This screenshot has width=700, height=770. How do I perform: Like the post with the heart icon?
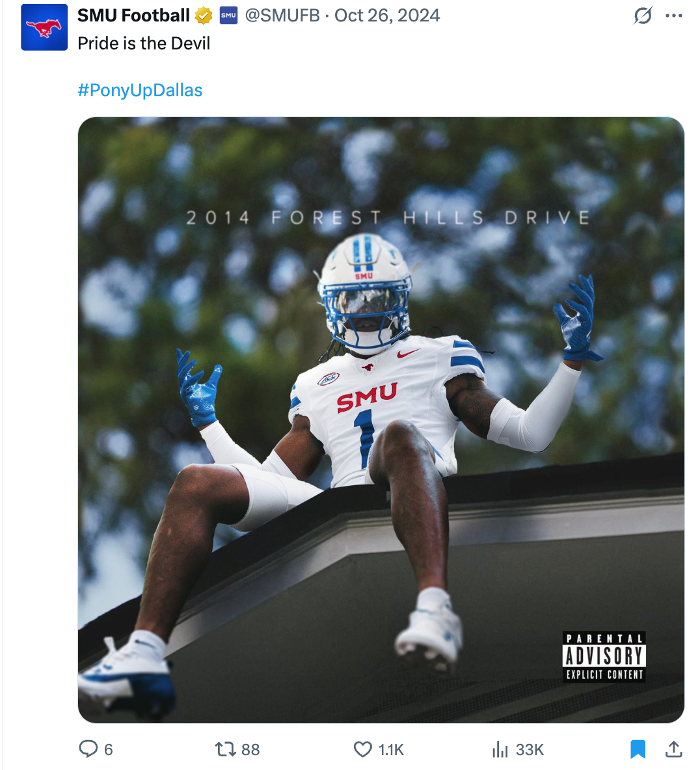[363, 749]
